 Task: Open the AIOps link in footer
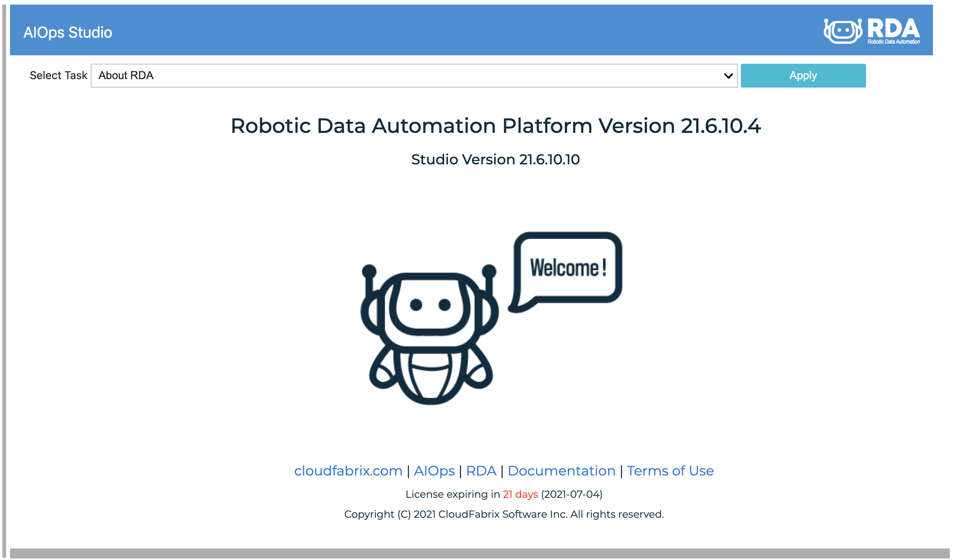click(x=434, y=471)
